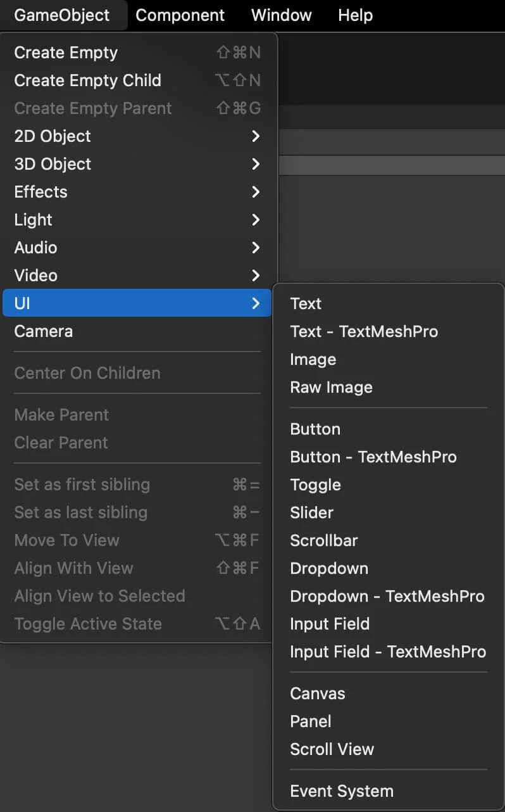Expand the 2D Object submenu
This screenshot has height=812, width=505.
tap(137, 136)
